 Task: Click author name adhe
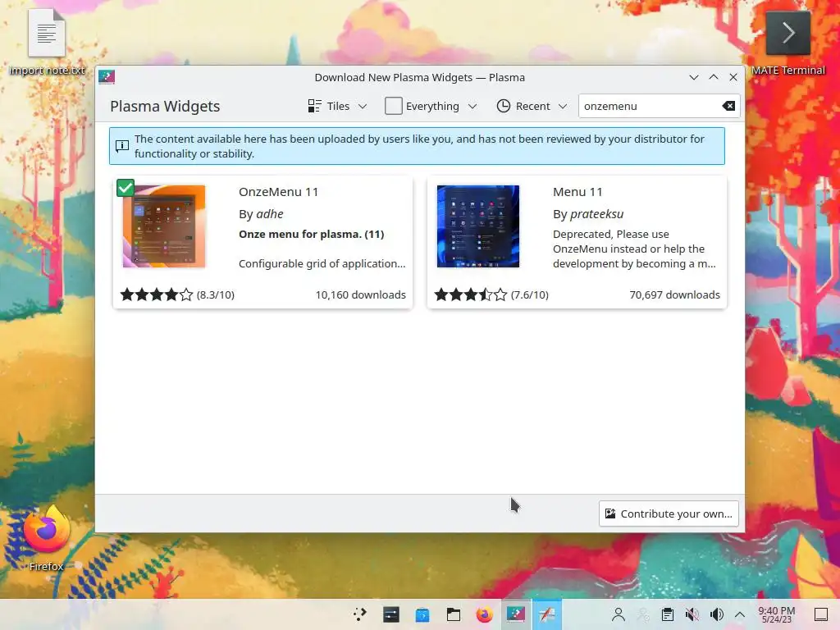(269, 214)
